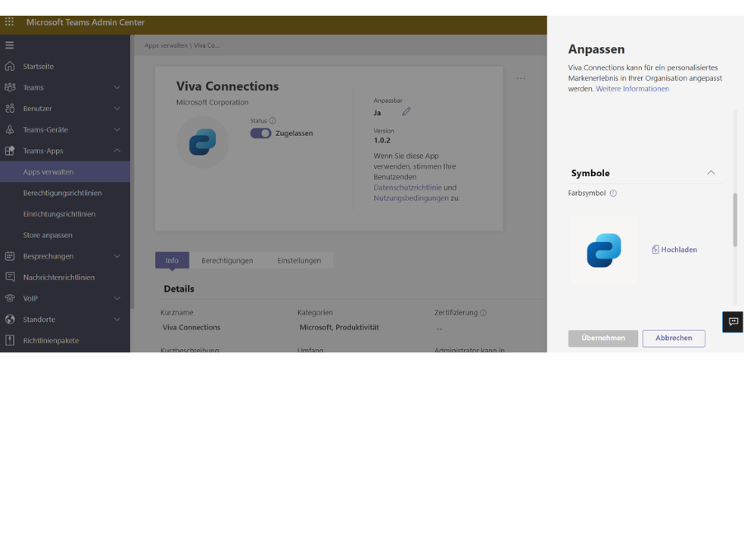Screen dimensions: 750x560
Task: Click the info icon next to Farbsymbol
Action: [613, 194]
